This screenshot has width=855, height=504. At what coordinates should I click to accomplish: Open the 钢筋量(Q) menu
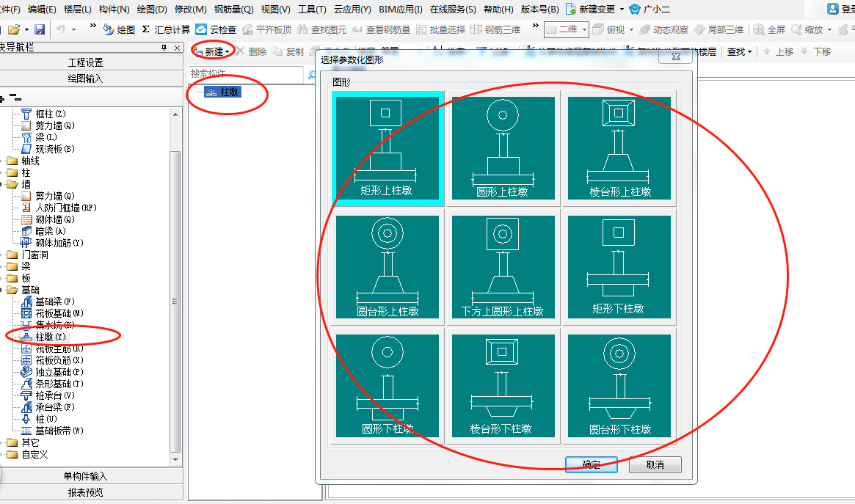point(234,10)
